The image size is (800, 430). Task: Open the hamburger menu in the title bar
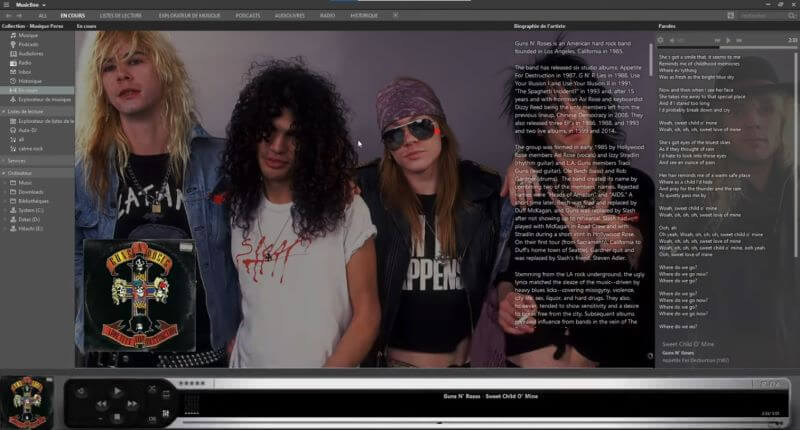pyautogui.click(x=7, y=5)
